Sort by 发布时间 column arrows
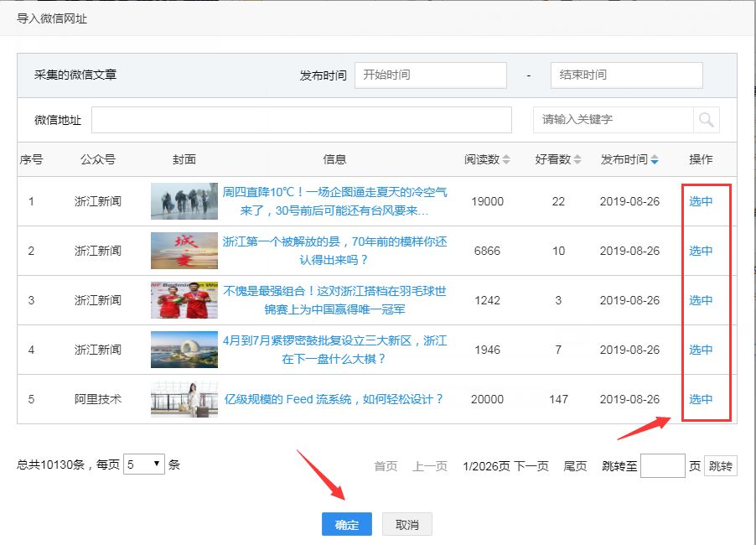The image size is (756, 545). tap(655, 160)
